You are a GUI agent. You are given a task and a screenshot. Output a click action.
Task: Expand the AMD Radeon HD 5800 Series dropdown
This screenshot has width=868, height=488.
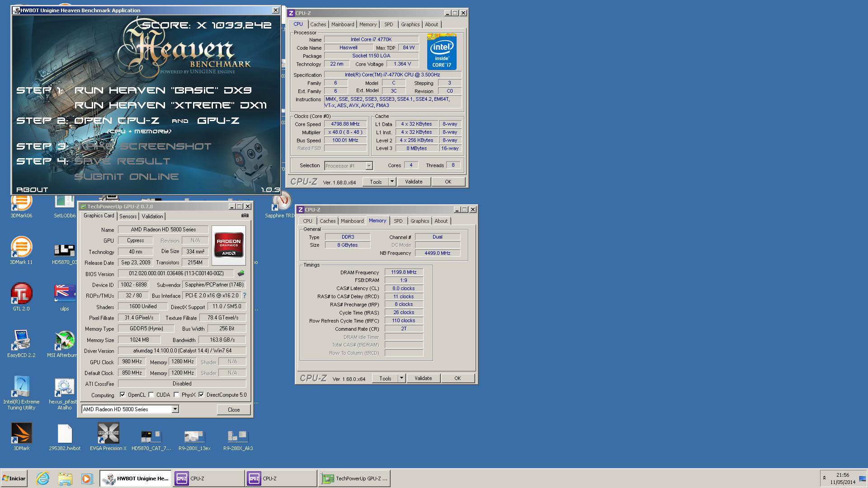(175, 409)
